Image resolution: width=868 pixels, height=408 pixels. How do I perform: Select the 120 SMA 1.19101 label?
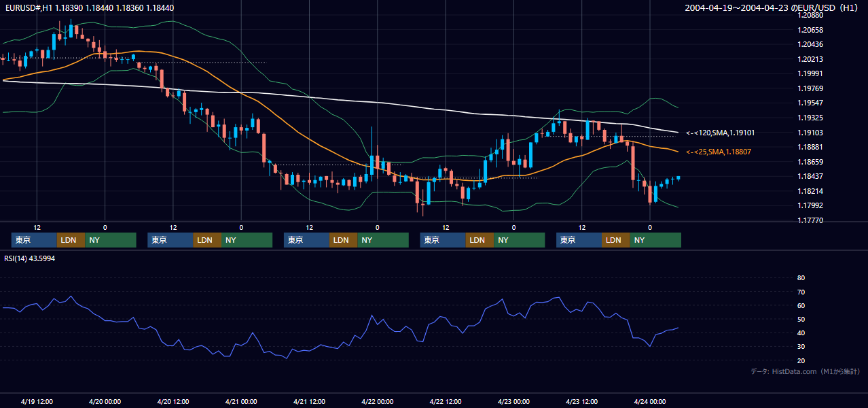click(x=719, y=133)
